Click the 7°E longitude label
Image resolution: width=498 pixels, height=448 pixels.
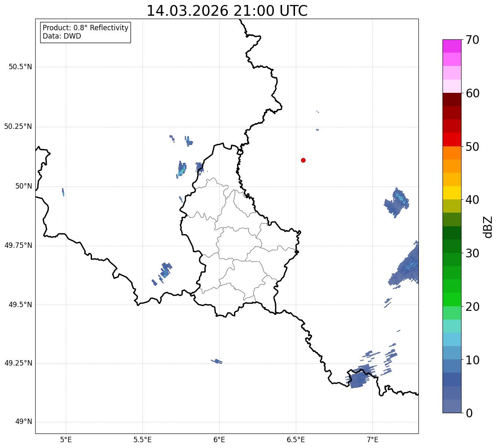tap(372, 439)
